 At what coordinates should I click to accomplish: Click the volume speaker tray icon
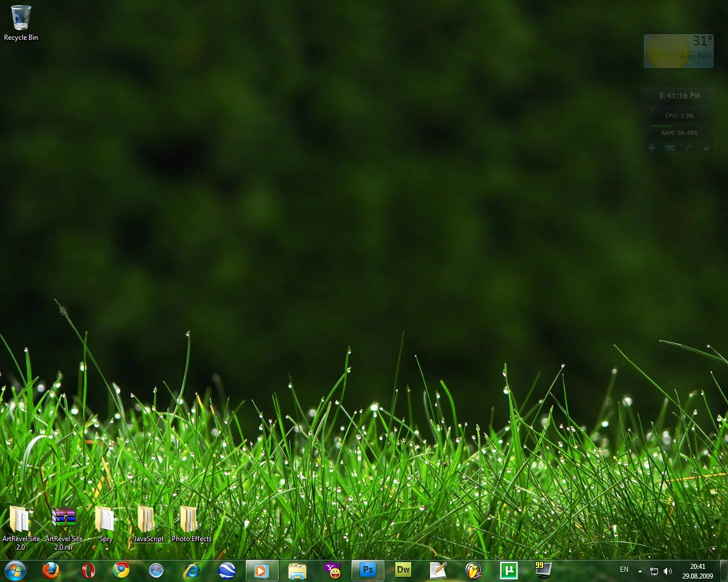pos(668,571)
